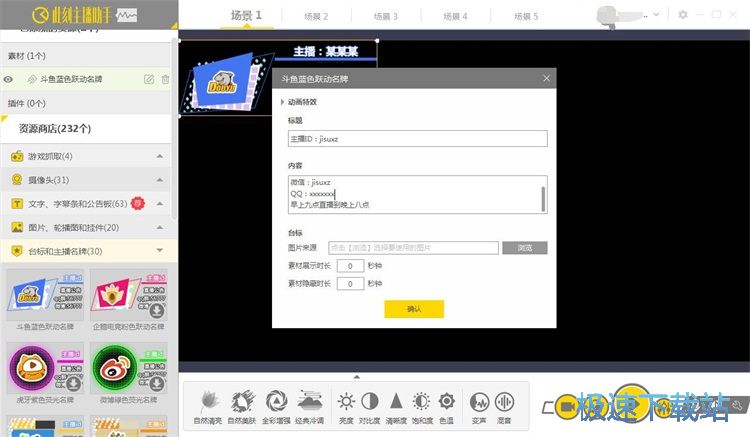Select the 自然美肤 beauty filter

coord(241,401)
